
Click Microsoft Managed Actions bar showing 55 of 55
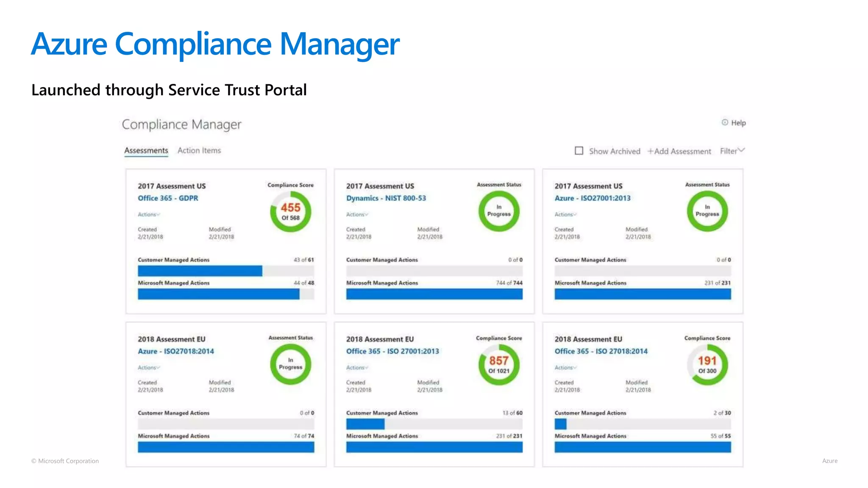[643, 447]
